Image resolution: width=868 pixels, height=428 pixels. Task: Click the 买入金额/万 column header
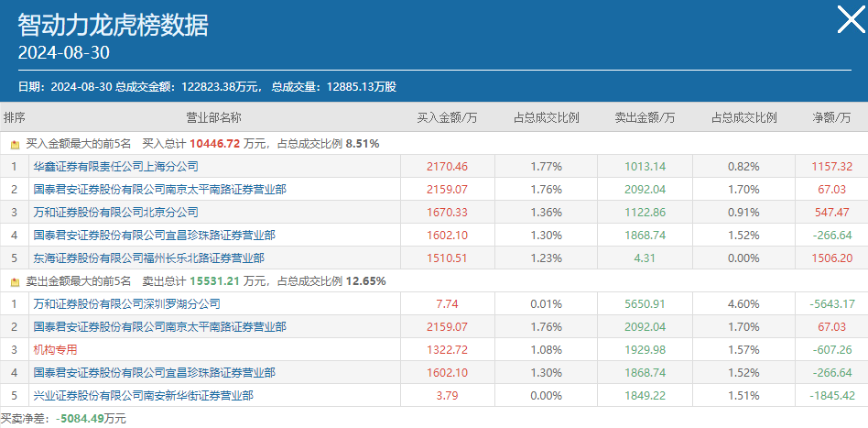click(448, 117)
